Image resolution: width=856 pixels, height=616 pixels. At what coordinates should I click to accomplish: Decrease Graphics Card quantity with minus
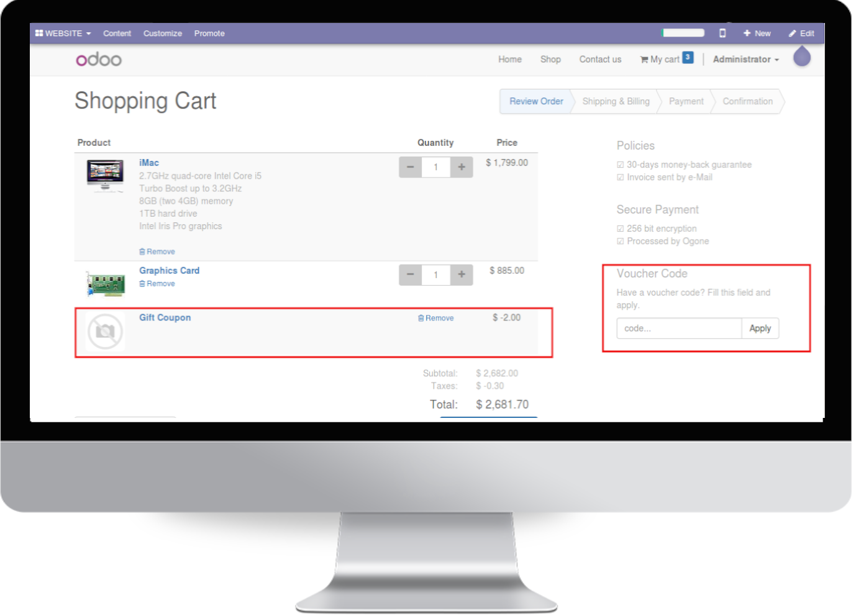pos(410,275)
